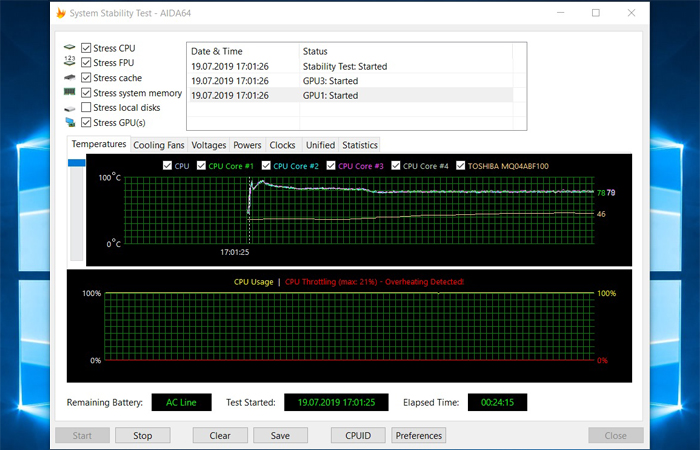Click the RAM module icon beside Stress system memory
Image resolution: width=700 pixels, height=450 pixels.
(70, 93)
